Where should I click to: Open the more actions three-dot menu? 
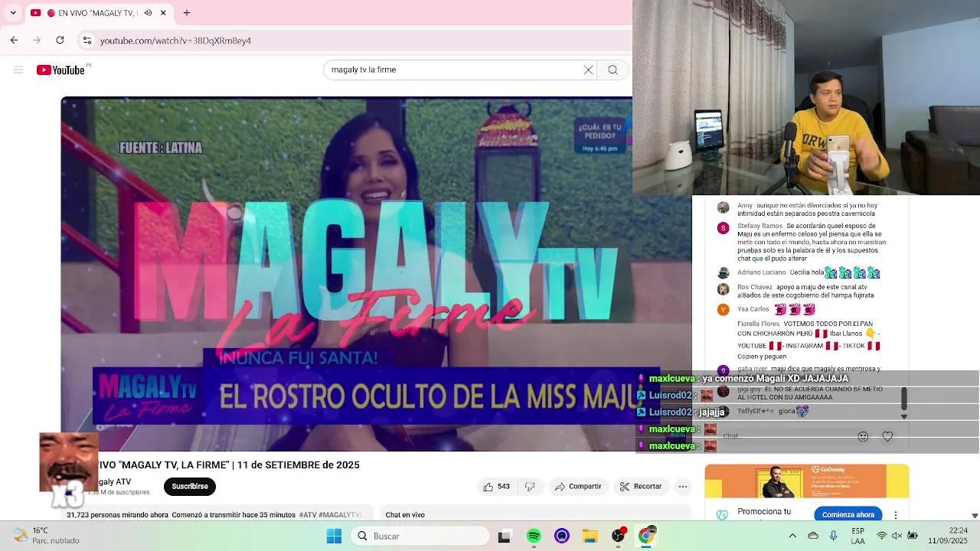pyautogui.click(x=683, y=487)
